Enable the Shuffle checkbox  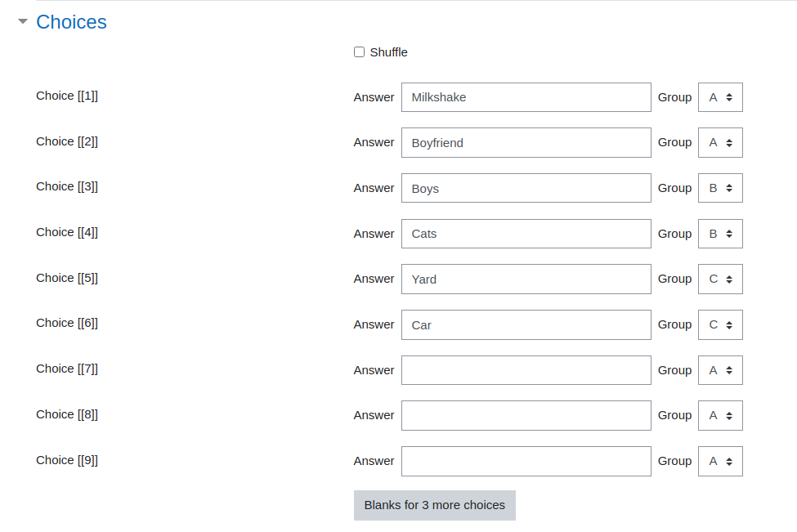click(360, 51)
